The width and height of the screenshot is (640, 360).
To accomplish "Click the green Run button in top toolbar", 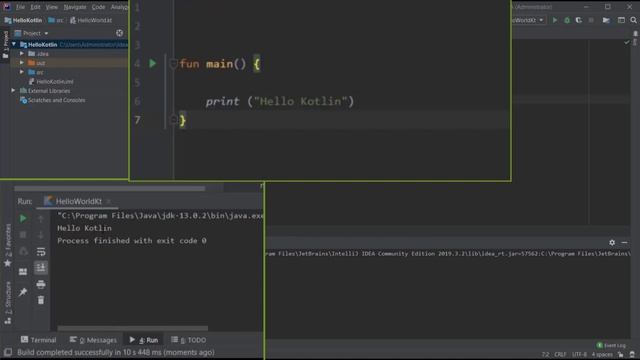I will pyautogui.click(x=555, y=20).
